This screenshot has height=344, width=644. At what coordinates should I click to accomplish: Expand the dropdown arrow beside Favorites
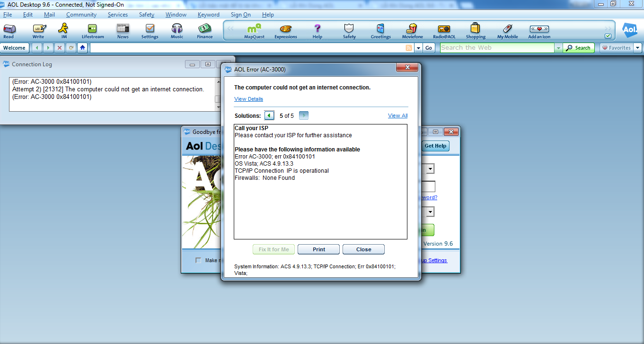click(638, 48)
